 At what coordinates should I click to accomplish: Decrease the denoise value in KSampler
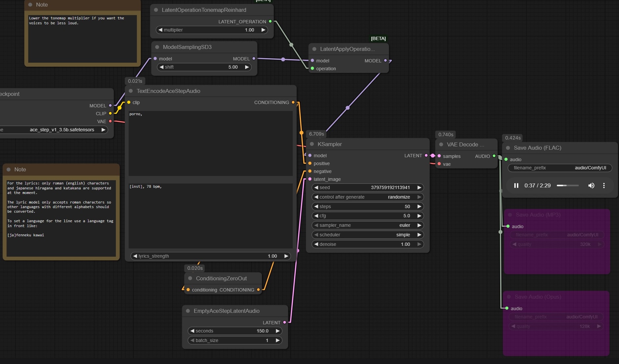316,244
